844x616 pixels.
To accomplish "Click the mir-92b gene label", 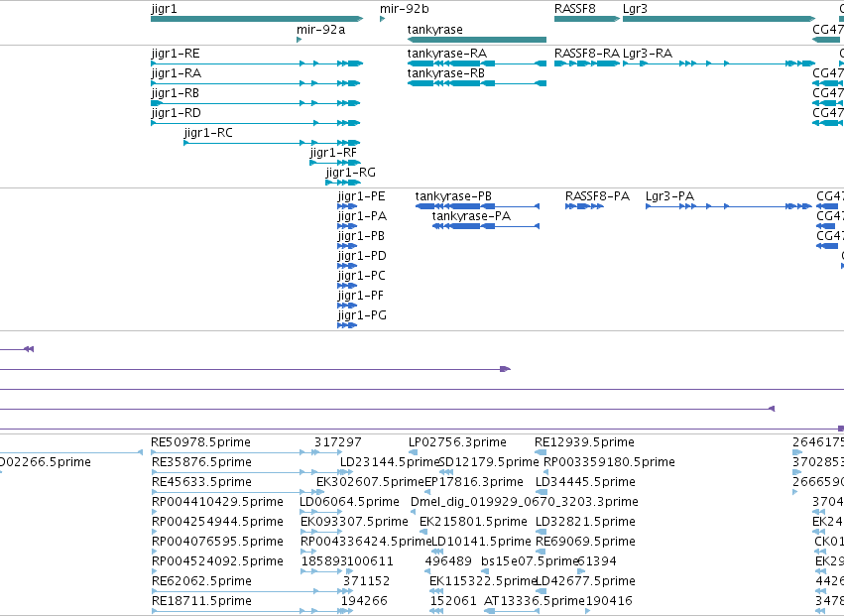I will click(x=405, y=9).
